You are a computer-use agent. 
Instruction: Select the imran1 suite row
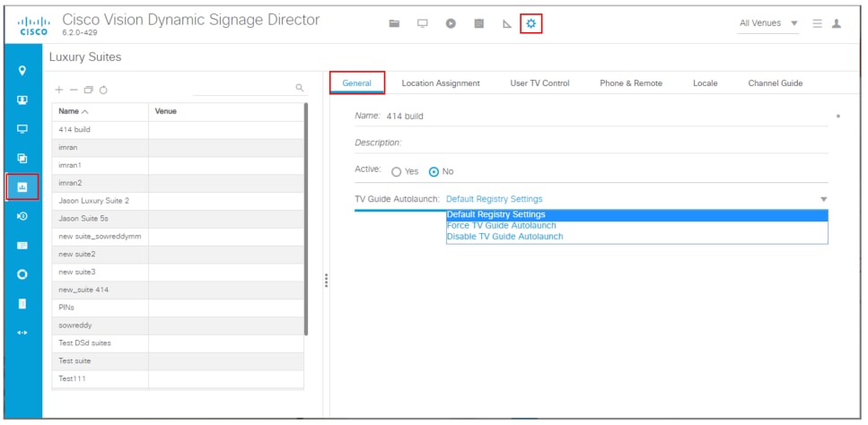click(x=178, y=165)
